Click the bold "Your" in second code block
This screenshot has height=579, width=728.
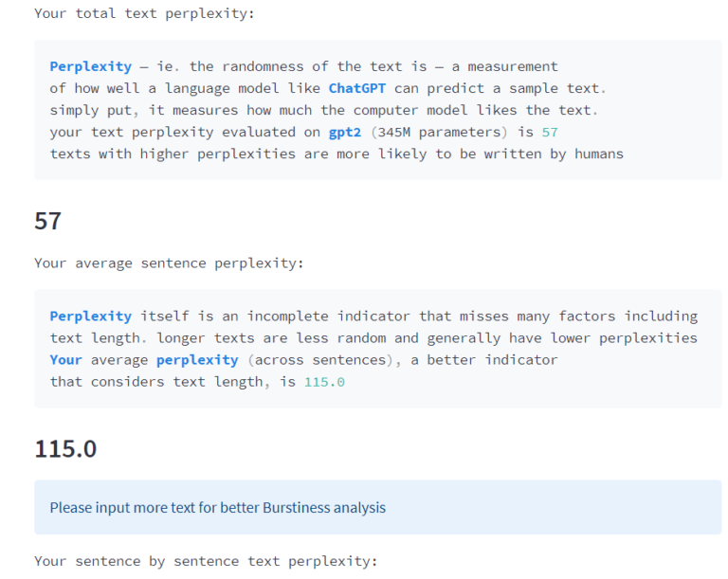(66, 360)
